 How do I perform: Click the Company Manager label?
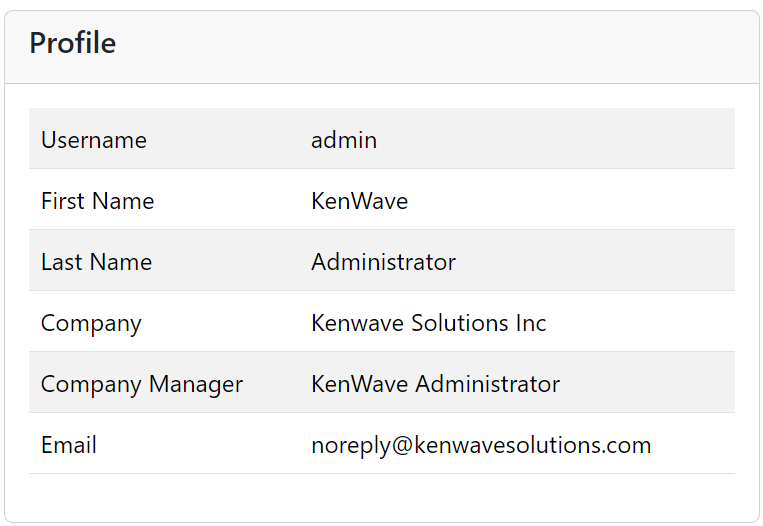click(141, 384)
